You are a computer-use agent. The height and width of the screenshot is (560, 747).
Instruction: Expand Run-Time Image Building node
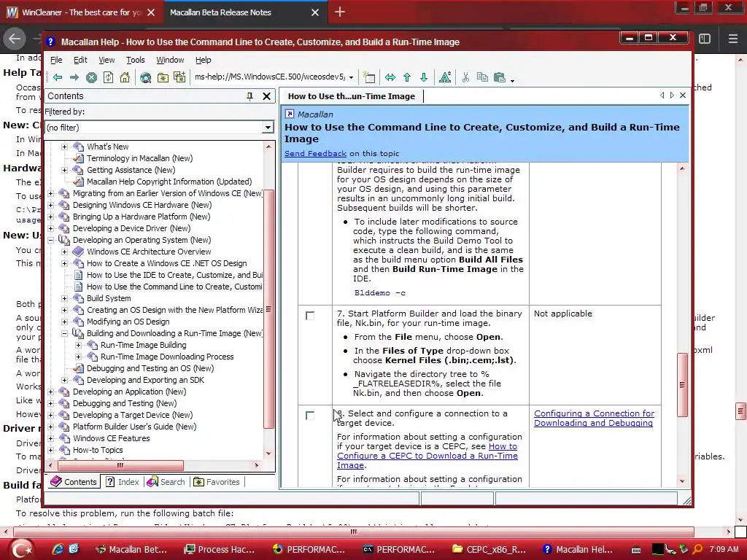coord(79,345)
